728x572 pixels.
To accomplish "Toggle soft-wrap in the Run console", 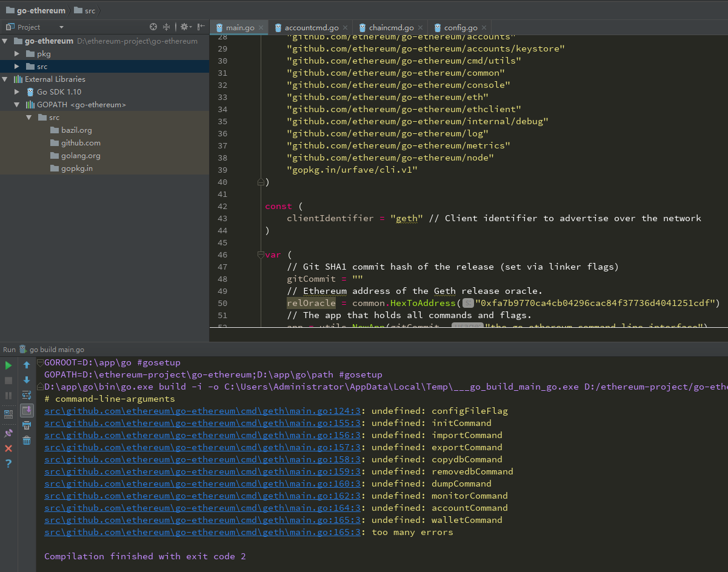I will coord(27,396).
